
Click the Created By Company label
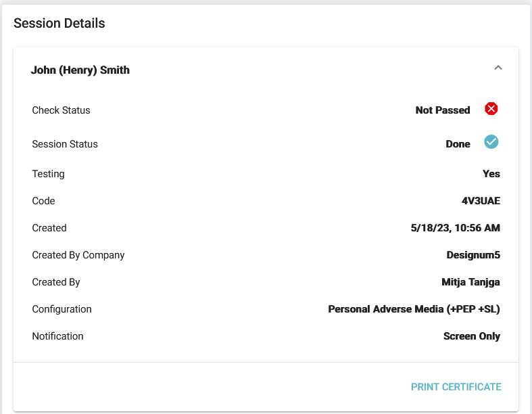78,255
